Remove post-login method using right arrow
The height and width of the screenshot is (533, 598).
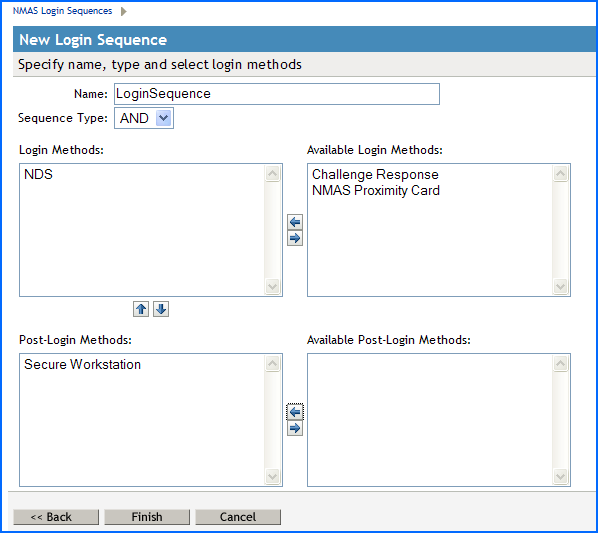click(295, 428)
